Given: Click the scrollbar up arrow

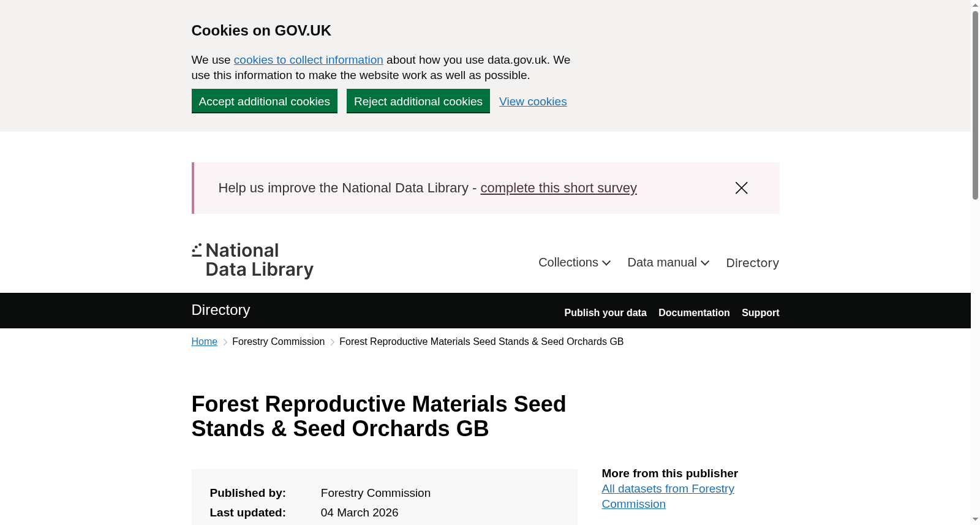Looking at the screenshot, I should (x=975, y=5).
